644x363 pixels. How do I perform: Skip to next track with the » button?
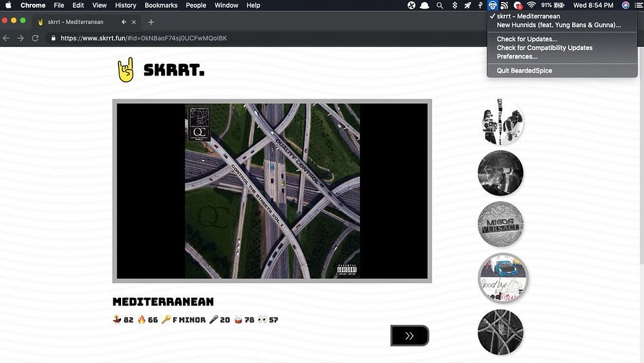(410, 335)
